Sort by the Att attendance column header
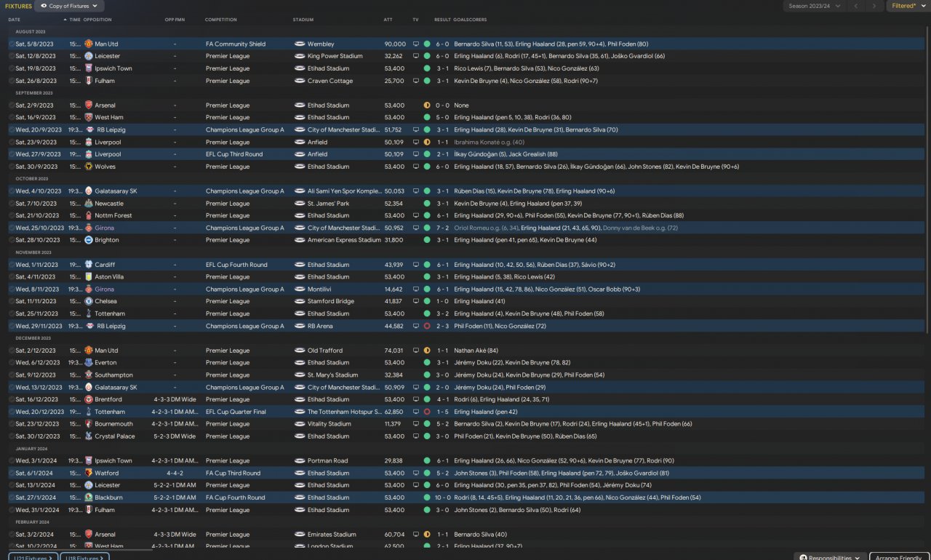Image resolution: width=931 pixels, height=560 pixels. 388,20
